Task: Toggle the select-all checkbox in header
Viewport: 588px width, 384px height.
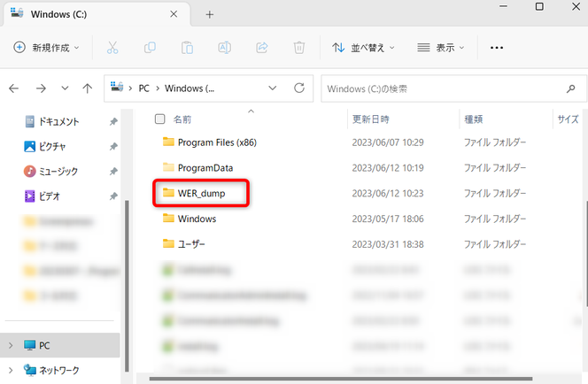Action: (x=159, y=119)
